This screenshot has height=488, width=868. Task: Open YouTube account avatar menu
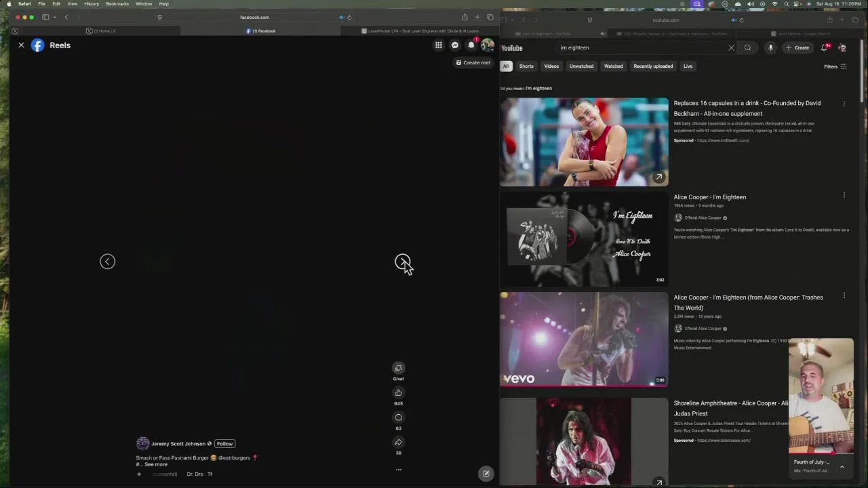[x=842, y=48]
